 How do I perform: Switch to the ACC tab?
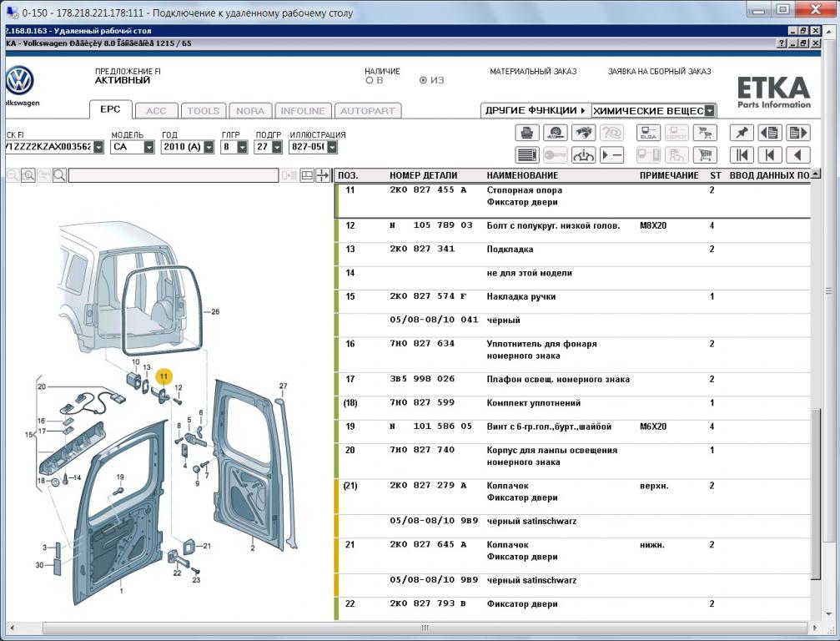(x=156, y=111)
